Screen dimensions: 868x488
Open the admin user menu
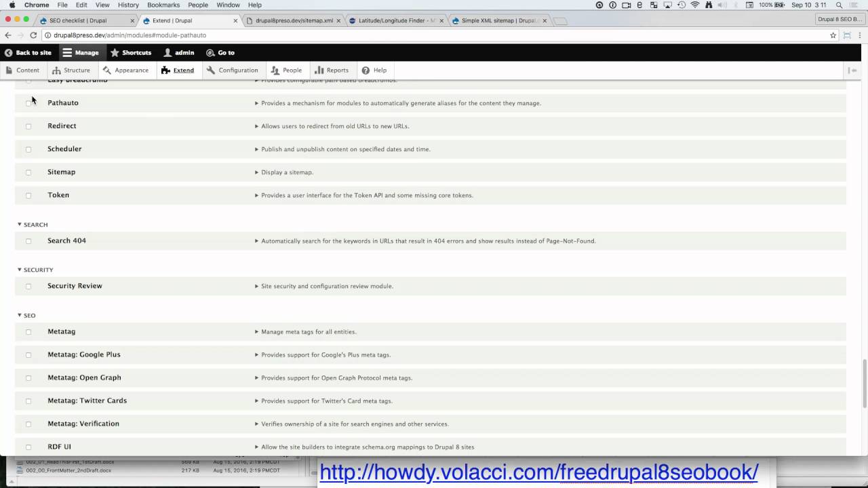coord(179,52)
